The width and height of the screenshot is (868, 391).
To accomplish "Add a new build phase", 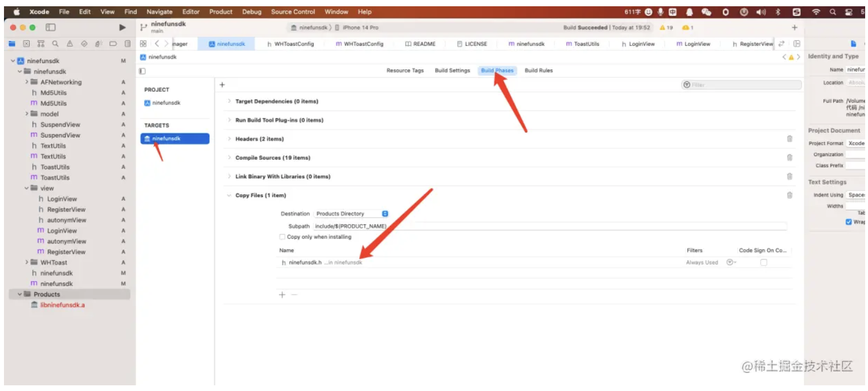I will pyautogui.click(x=222, y=84).
